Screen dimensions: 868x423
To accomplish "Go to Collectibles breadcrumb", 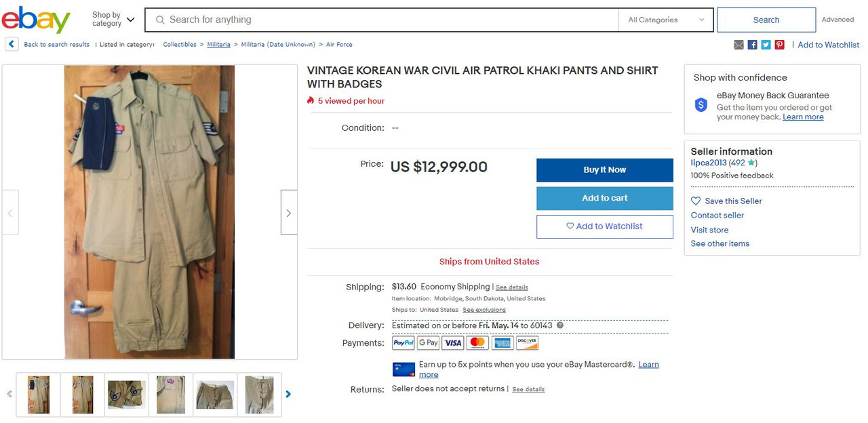I will [x=179, y=45].
